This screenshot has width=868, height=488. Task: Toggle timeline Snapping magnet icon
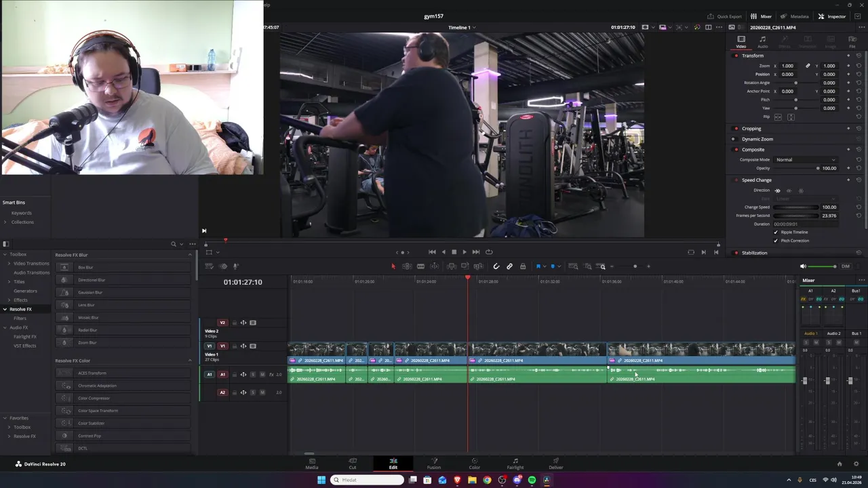click(496, 266)
